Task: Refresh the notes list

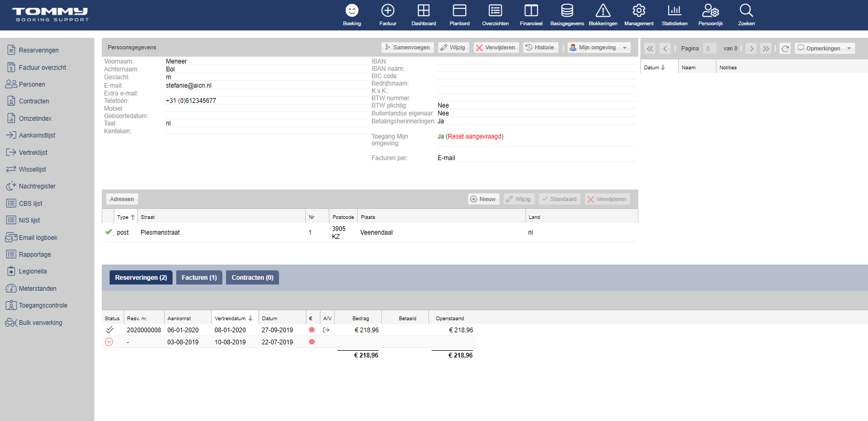Action: [785, 48]
